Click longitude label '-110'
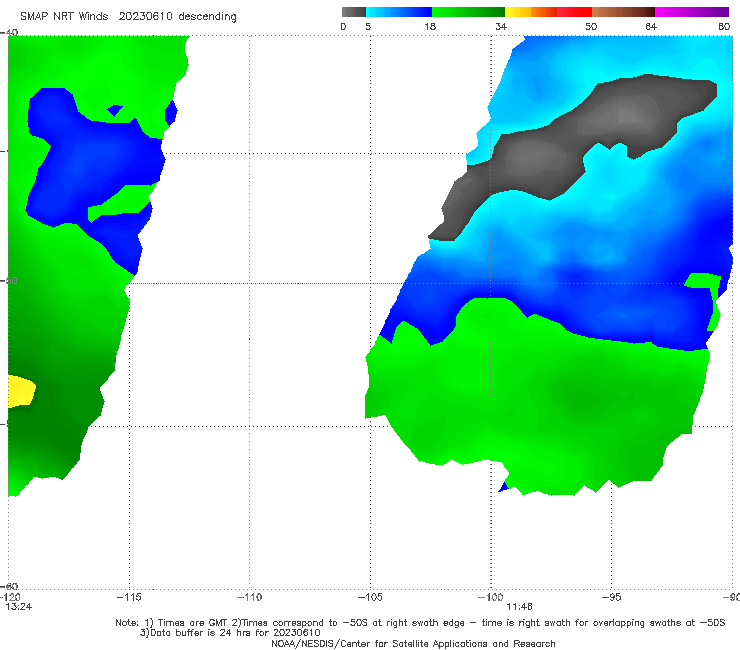740x650 pixels. 249,597
